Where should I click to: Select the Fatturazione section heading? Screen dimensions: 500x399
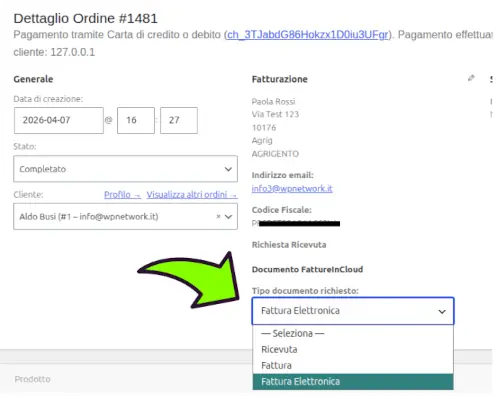(280, 79)
